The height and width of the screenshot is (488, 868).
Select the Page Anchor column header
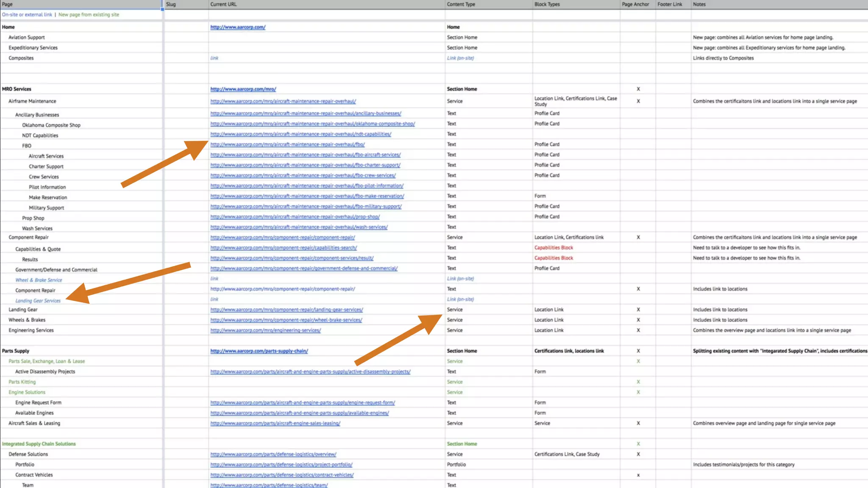coord(635,4)
